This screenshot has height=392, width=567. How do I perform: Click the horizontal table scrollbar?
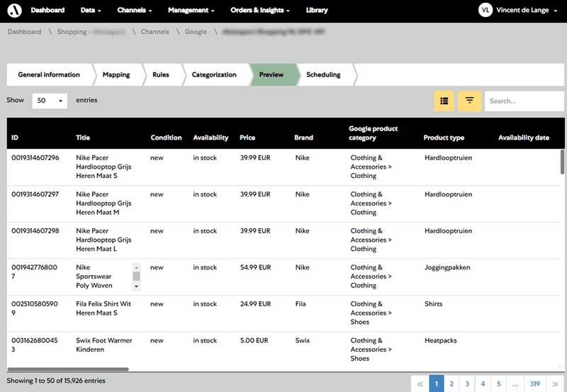tap(68, 369)
